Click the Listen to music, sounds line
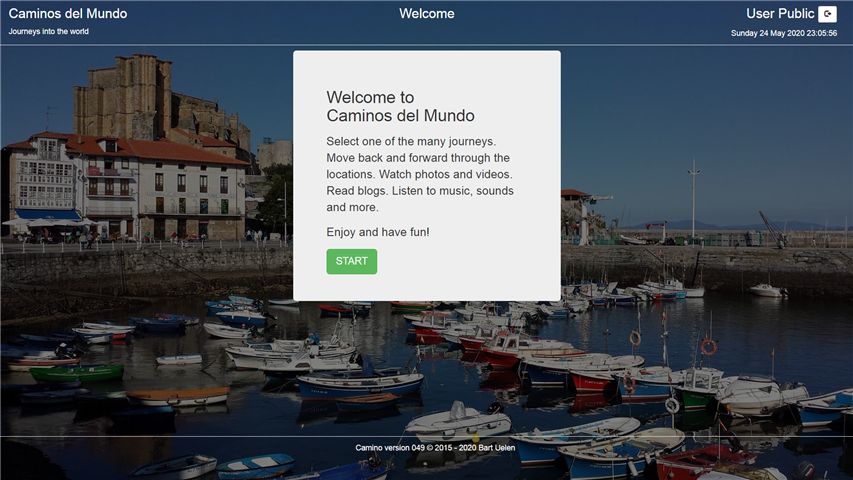 point(453,191)
